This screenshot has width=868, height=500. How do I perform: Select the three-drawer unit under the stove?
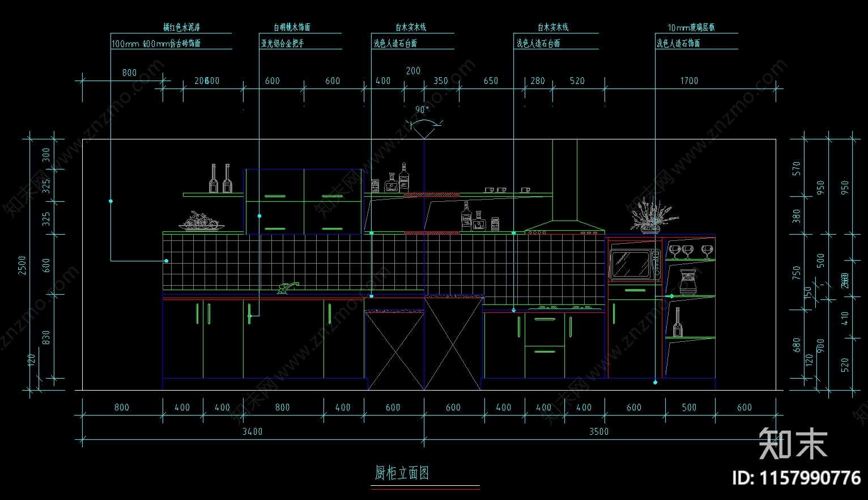[544, 345]
